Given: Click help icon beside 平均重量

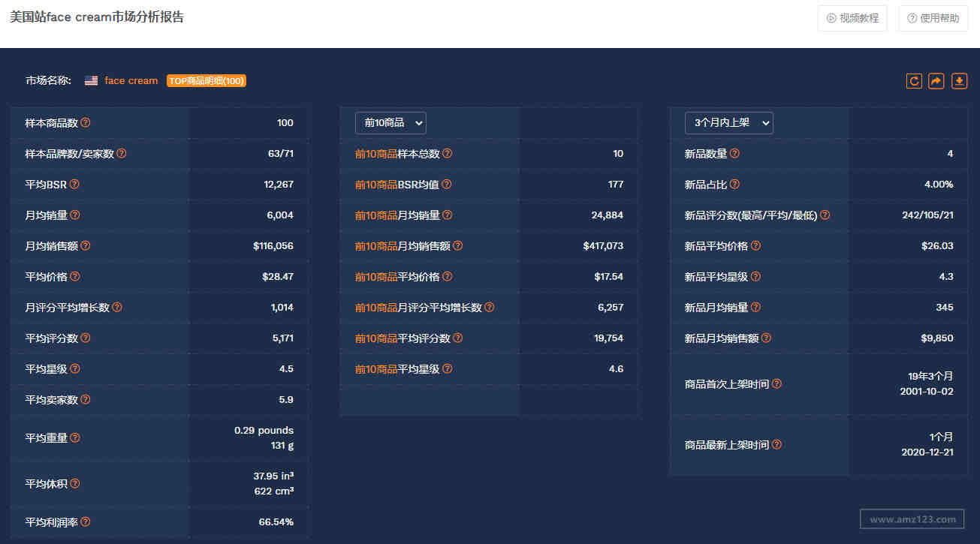Looking at the screenshot, I should [75, 438].
